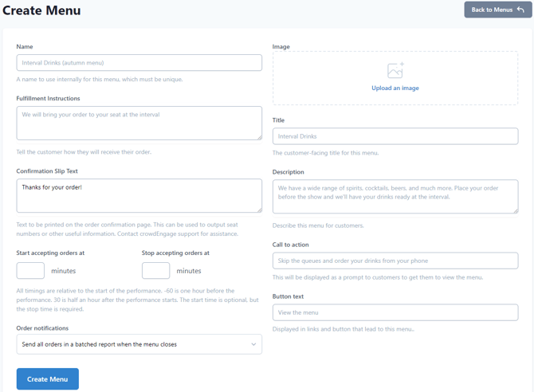Click the Description textarea resize handle
This screenshot has height=392, width=534.
514,210
